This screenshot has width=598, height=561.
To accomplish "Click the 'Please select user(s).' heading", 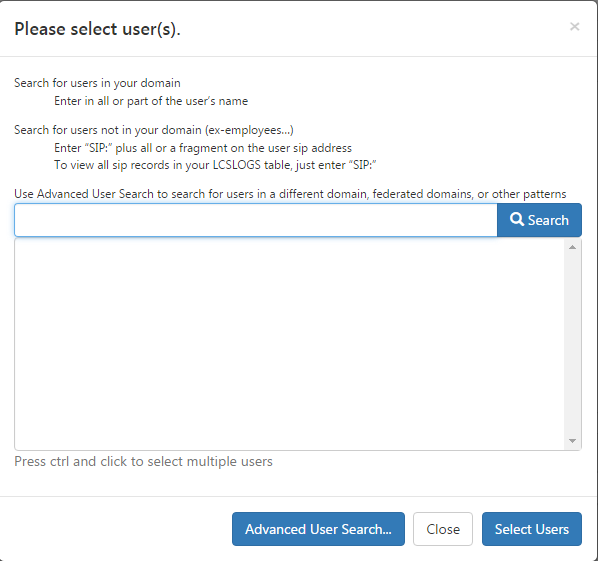I will pos(97,29).
